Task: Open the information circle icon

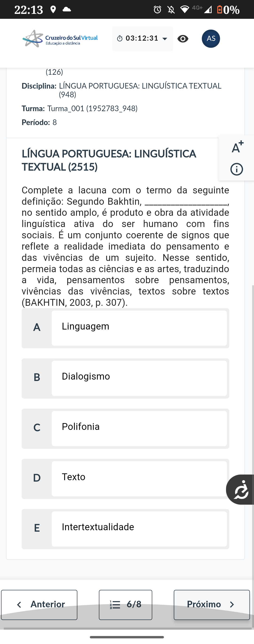Action: click(237, 169)
